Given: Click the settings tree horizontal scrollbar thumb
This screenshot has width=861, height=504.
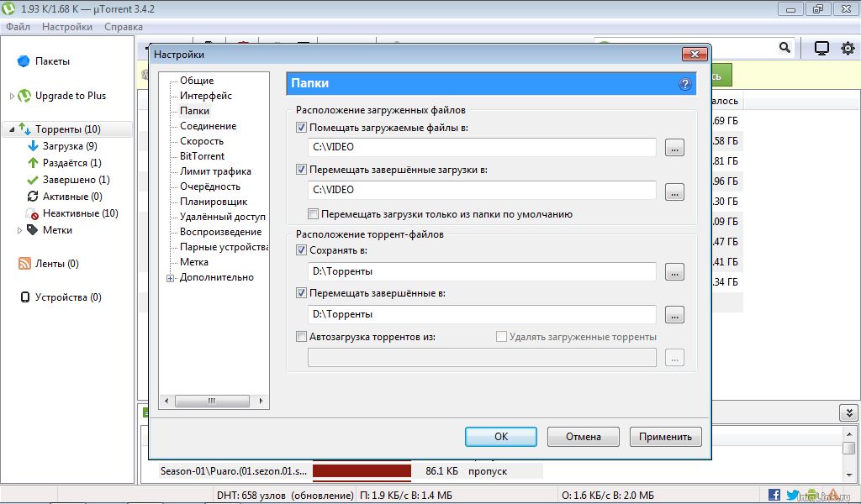Looking at the screenshot, I should point(212,401).
